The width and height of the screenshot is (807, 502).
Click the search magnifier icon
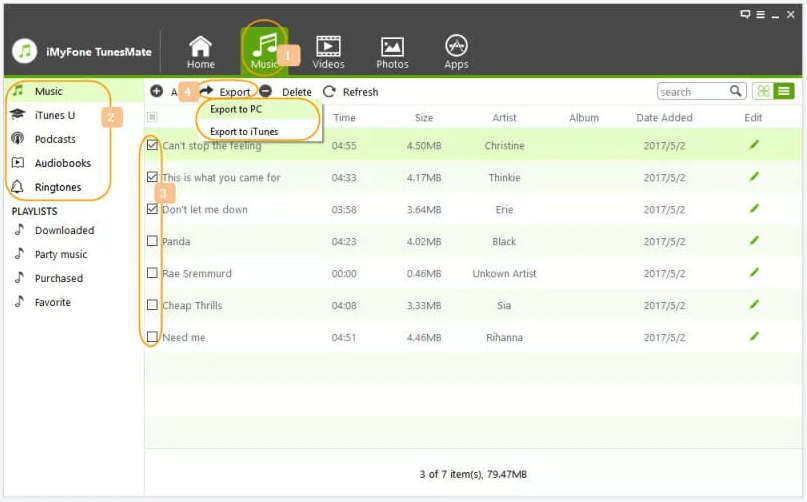[x=735, y=91]
